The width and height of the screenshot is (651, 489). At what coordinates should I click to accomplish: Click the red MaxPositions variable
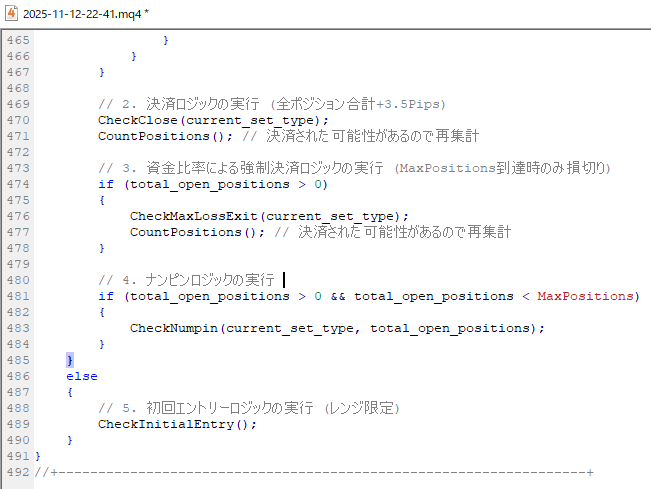pos(586,296)
